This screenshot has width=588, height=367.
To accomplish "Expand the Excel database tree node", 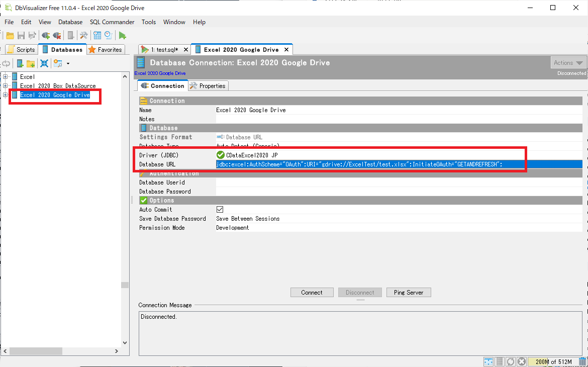I will [x=5, y=77].
